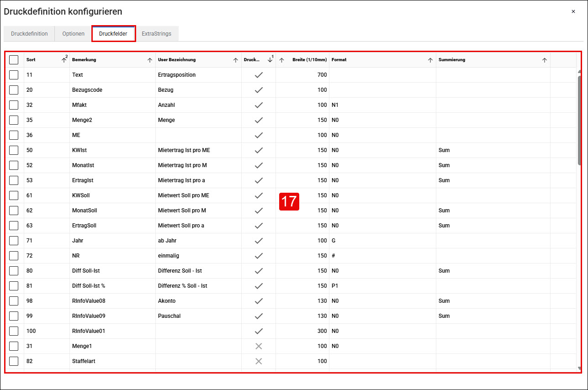The width and height of the screenshot is (588, 390).
Task: Click the width value 700 cell
Action: (302, 75)
